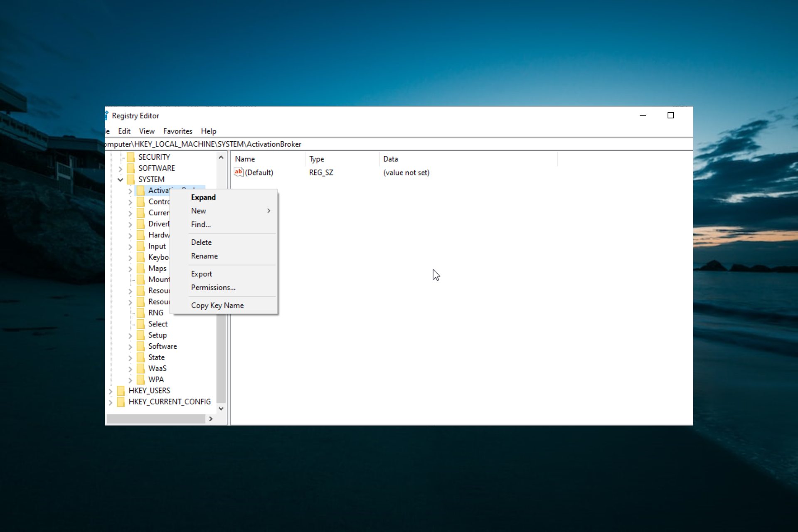Choose Rename in the context menu
This screenshot has width=798, height=532.
[x=224, y=256]
